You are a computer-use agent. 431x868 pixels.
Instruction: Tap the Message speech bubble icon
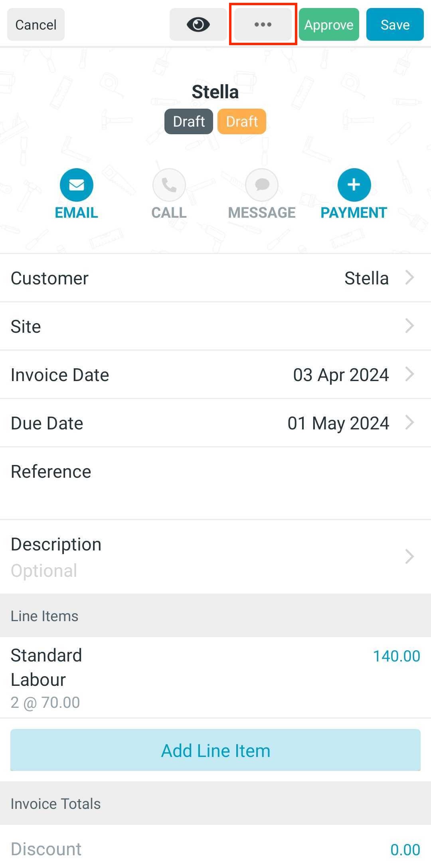262,185
